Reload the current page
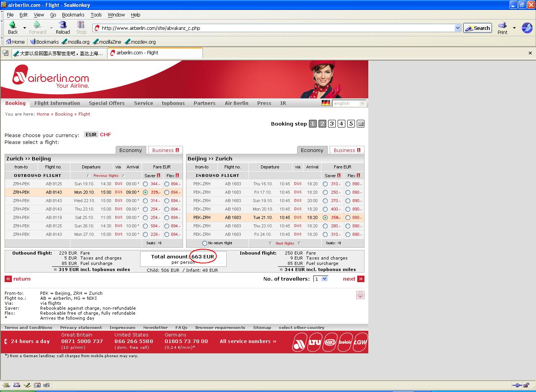 point(63,28)
